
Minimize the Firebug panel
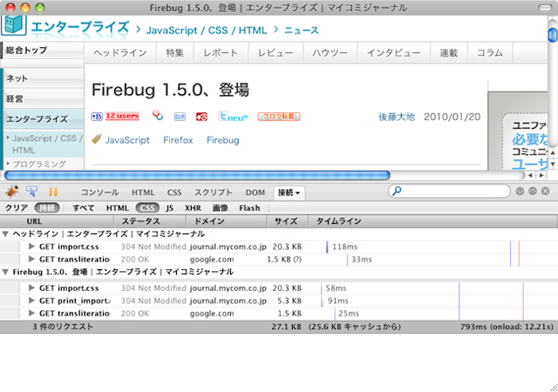coord(520,192)
